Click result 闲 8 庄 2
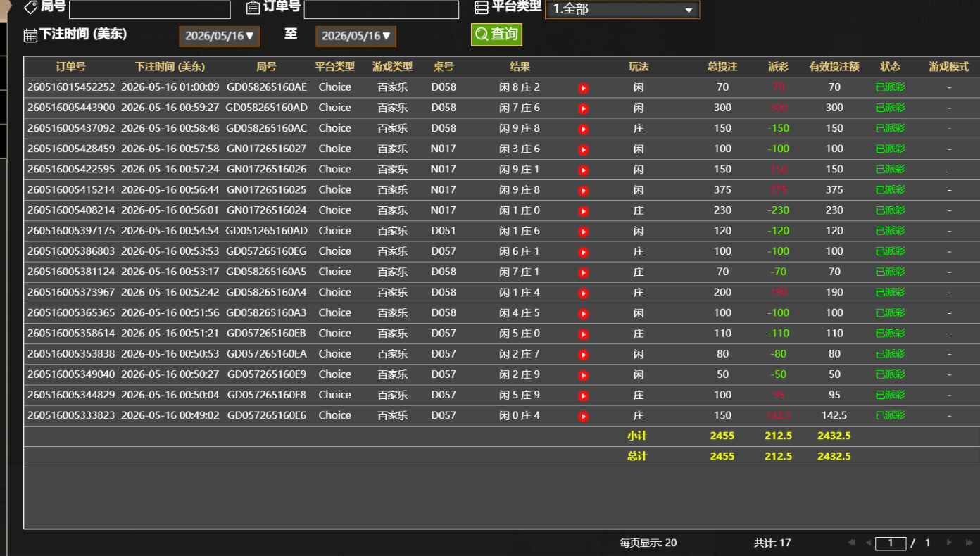The height and width of the screenshot is (556, 980). (520, 87)
